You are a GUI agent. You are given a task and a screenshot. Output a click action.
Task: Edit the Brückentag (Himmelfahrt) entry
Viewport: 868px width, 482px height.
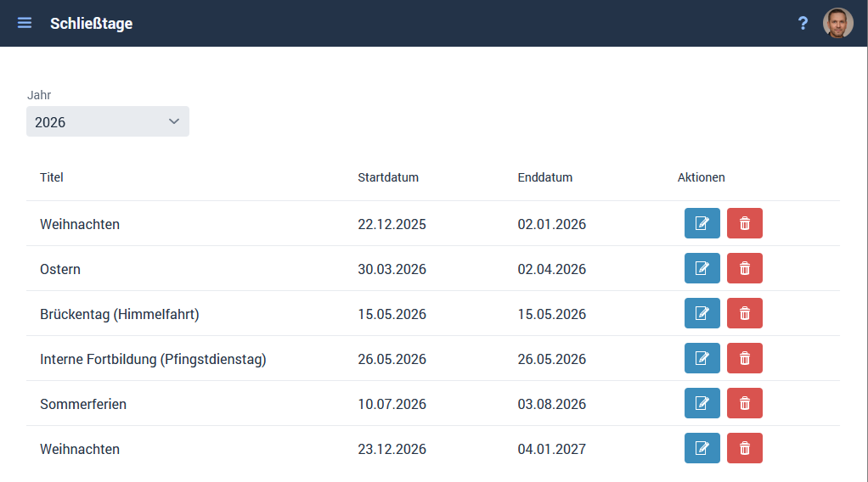point(702,313)
